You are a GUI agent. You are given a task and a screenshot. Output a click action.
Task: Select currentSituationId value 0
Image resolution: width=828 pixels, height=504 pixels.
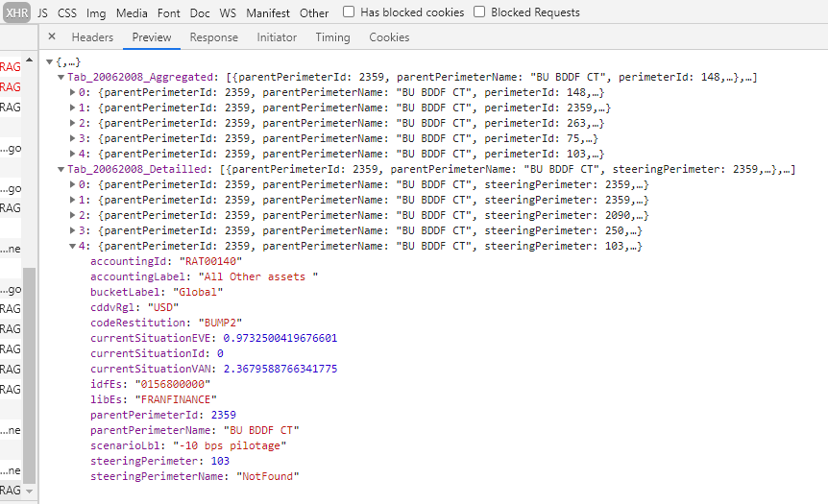tap(220, 353)
